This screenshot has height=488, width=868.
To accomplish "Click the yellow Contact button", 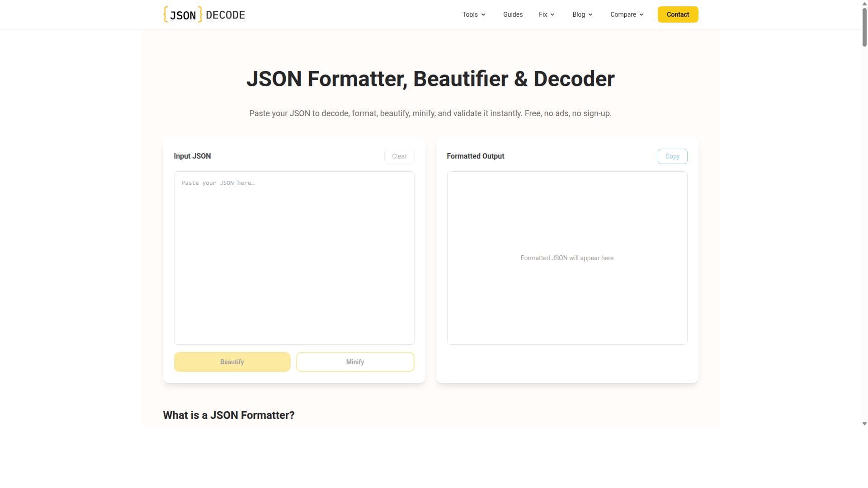I will pyautogui.click(x=678, y=14).
